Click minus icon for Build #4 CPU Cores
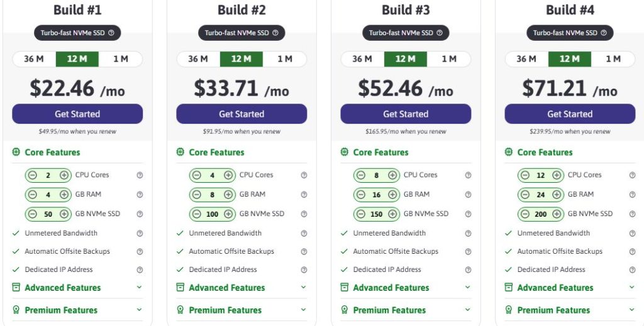Screen dimensions: 644x326 click(x=525, y=175)
